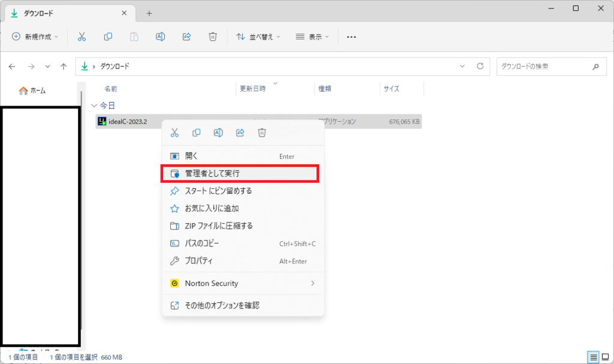Click the Cut scissors icon in the context menu
Screen dimensions: 614x364
click(174, 133)
